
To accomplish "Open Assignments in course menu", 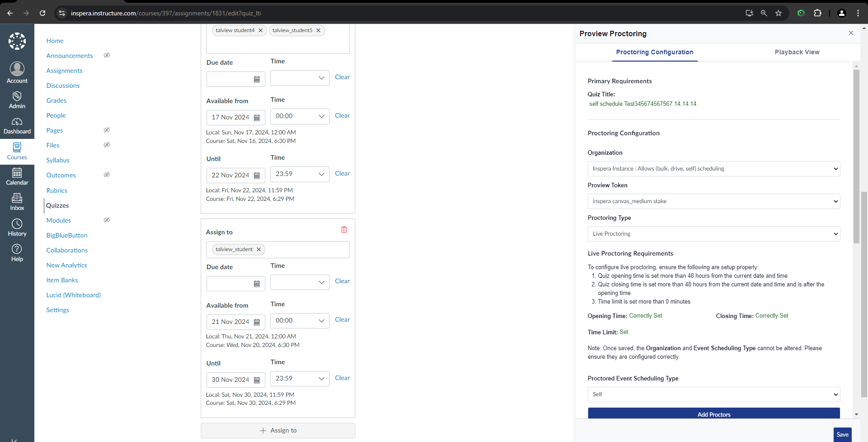I will click(x=64, y=71).
